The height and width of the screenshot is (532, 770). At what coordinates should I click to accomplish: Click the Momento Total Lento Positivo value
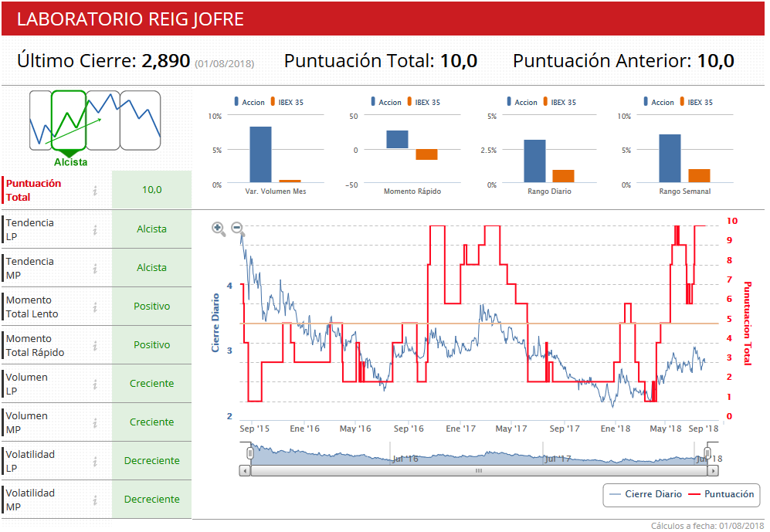tap(151, 307)
